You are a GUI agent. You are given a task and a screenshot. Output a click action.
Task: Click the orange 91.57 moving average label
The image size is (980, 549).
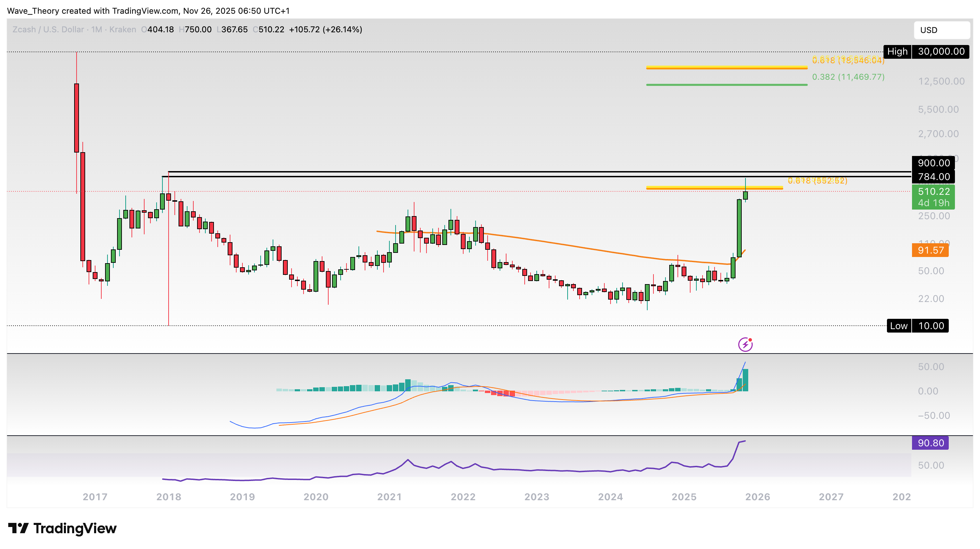(x=931, y=250)
